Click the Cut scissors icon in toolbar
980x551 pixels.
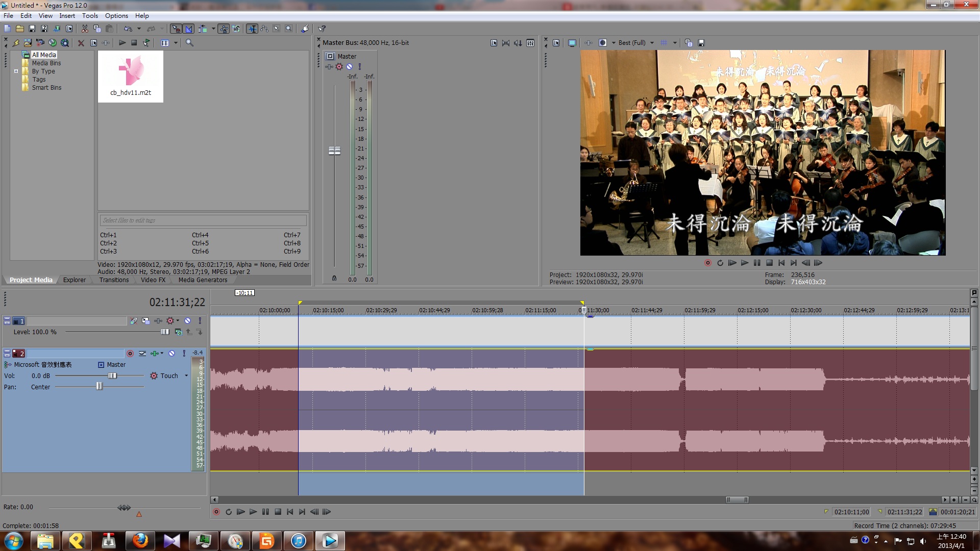[85, 29]
